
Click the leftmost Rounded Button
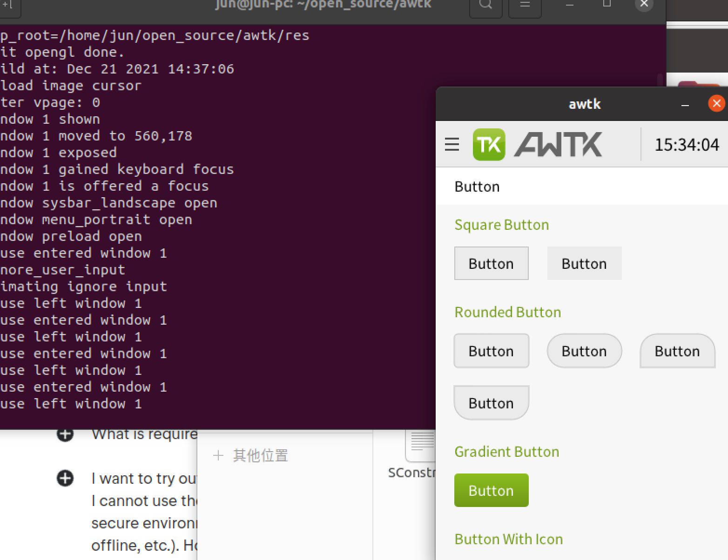point(491,351)
